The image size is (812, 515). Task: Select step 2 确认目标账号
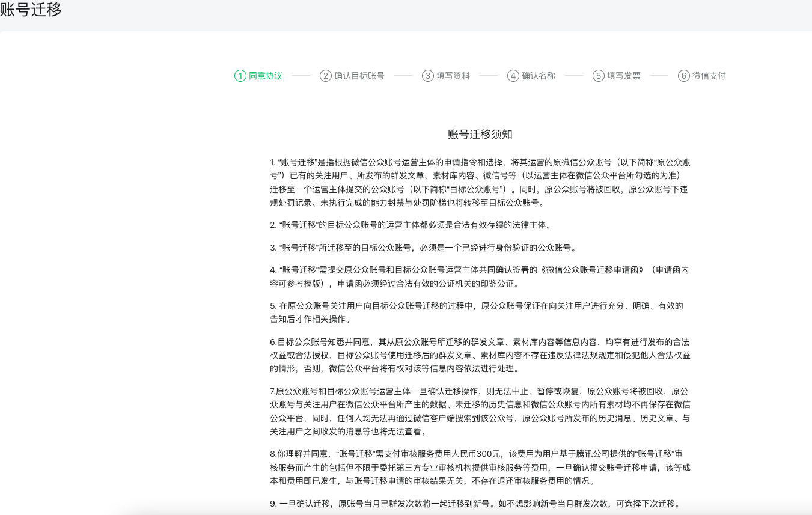352,76
